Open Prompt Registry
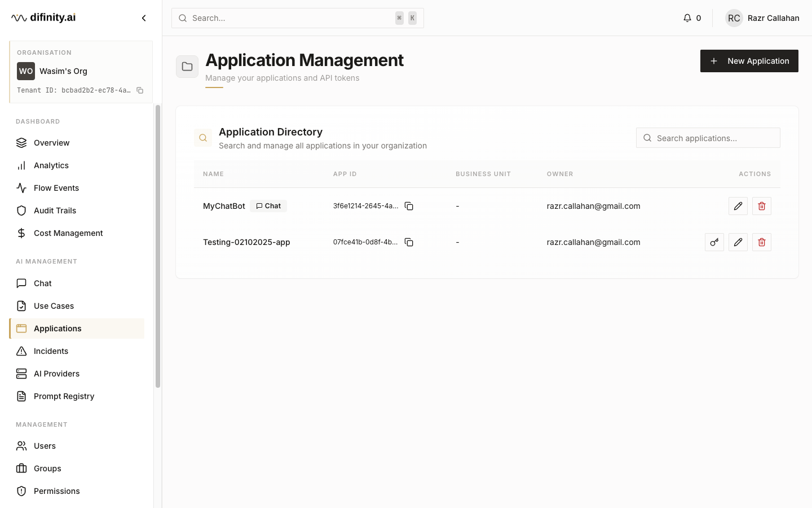 pos(77,396)
